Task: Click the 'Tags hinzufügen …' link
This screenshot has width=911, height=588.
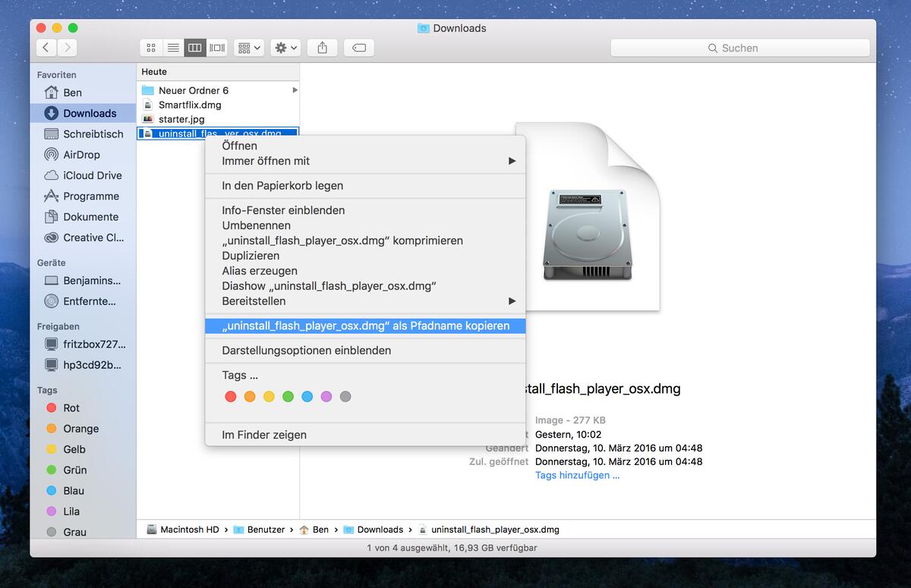Action: click(577, 475)
